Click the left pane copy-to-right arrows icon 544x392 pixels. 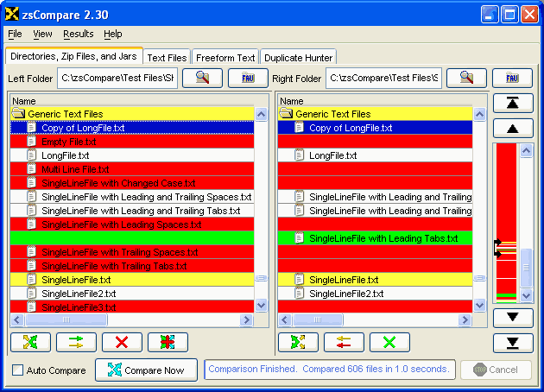coord(76,343)
